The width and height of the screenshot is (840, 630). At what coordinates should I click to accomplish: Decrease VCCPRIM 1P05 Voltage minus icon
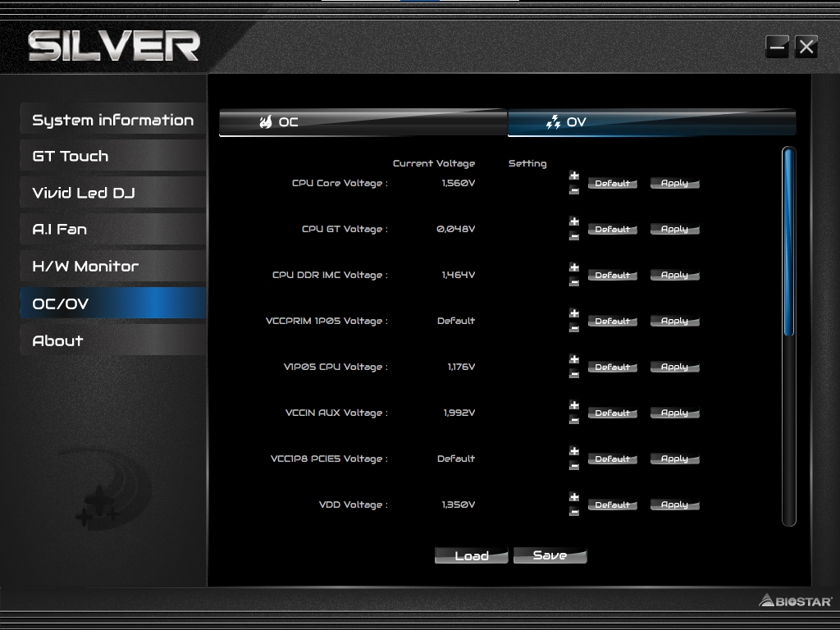point(574,328)
